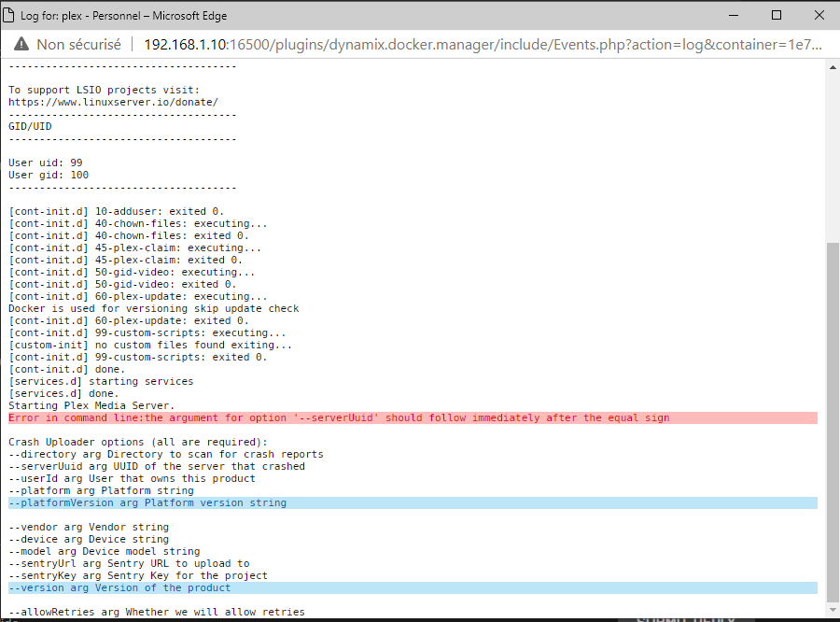Click the linuxserver.io/donate URL text
The width and height of the screenshot is (840, 622).
click(113, 102)
